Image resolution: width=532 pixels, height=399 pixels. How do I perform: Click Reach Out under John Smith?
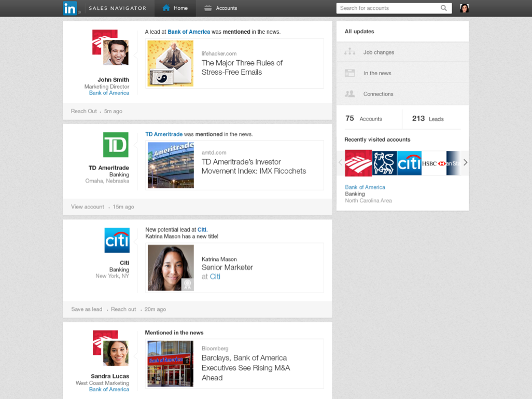point(84,111)
